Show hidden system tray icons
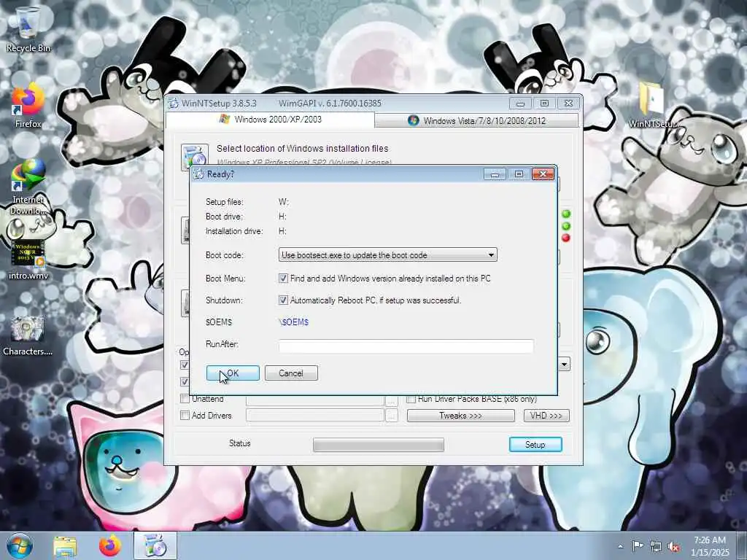Viewport: 747px width, 560px height. point(620,547)
